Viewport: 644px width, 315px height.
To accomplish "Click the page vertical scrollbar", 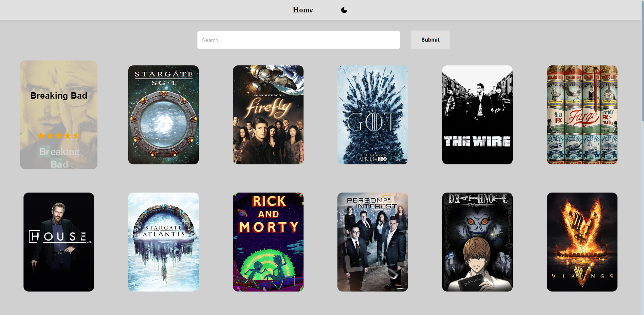I will (x=643, y=60).
